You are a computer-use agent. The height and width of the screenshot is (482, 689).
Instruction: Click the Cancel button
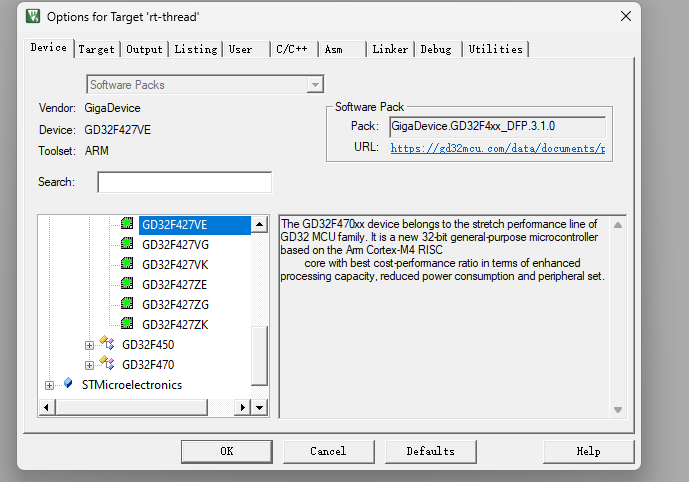point(328,451)
